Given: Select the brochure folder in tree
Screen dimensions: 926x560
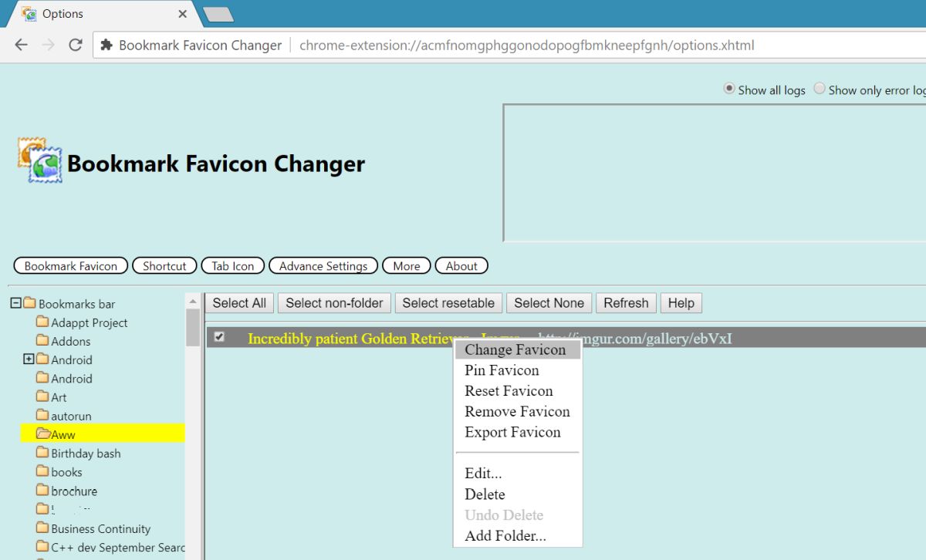Looking at the screenshot, I should tap(74, 491).
